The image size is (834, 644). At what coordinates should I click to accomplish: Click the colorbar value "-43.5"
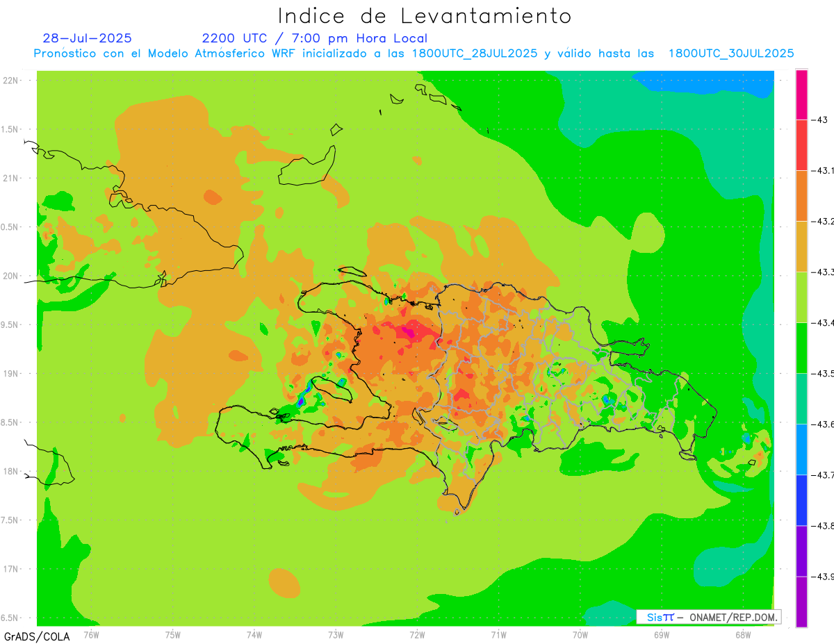point(824,373)
